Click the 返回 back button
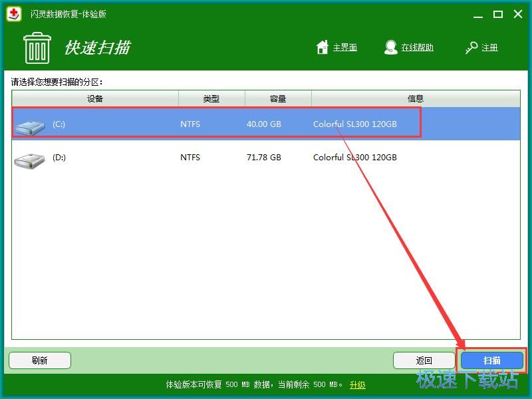 click(424, 360)
